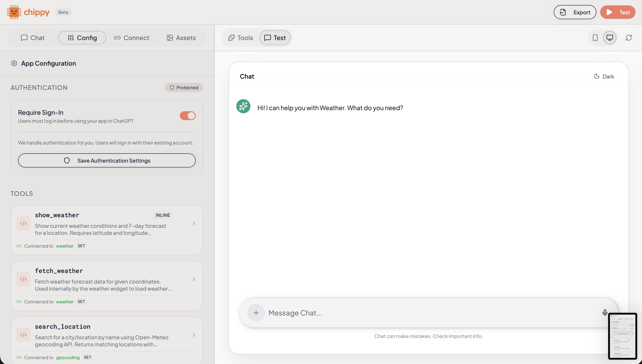Click the Beta badge
Image resolution: width=642 pixels, height=364 pixels.
[63, 12]
